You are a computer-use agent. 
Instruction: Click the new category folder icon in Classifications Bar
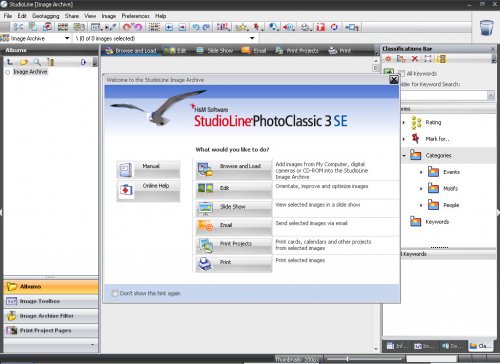tap(401, 59)
